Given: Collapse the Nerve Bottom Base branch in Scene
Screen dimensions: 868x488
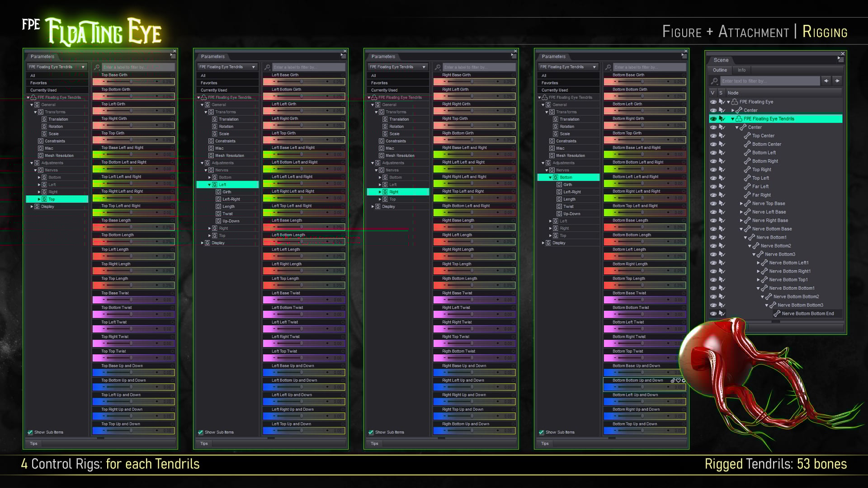Looking at the screenshot, I should tap(741, 229).
